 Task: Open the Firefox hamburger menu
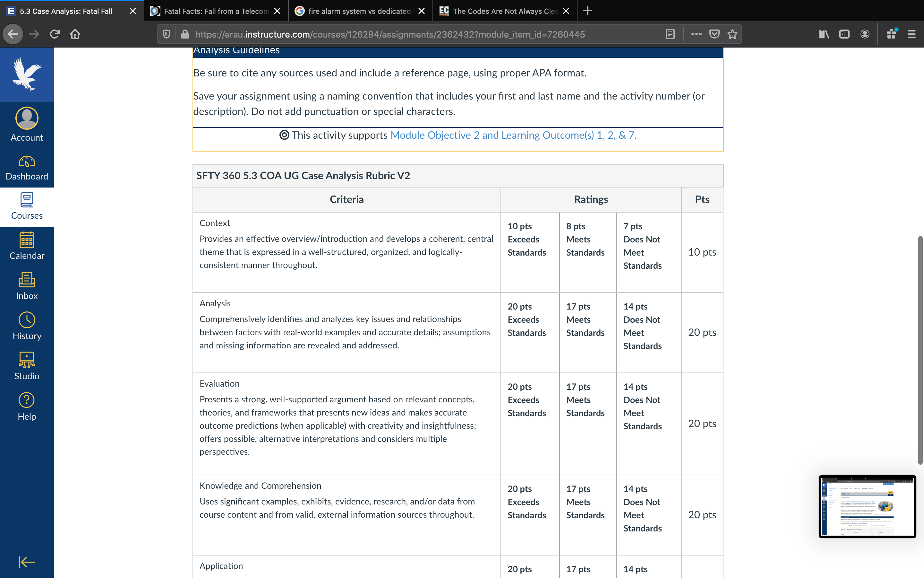pos(912,34)
